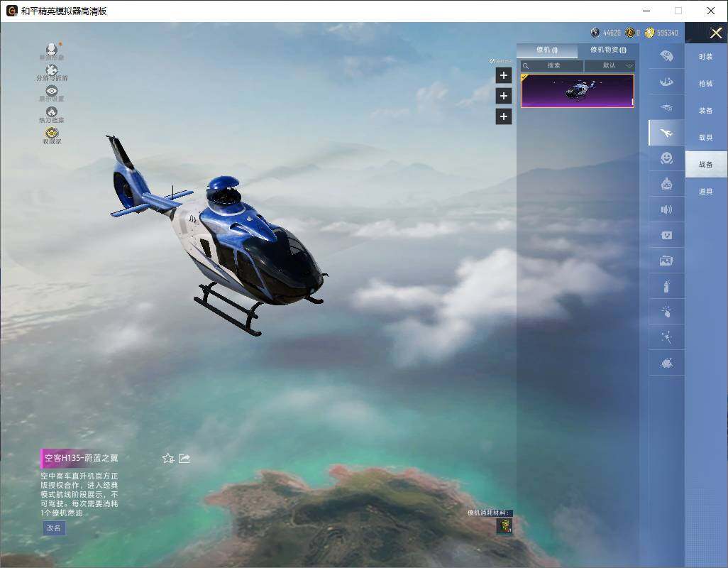
Task: Click the bronze badge currency icon
Action: click(x=630, y=33)
